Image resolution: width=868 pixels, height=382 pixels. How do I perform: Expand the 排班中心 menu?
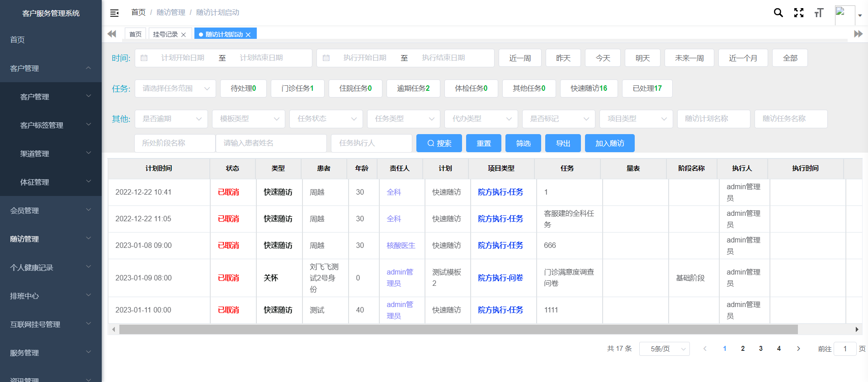(51, 296)
